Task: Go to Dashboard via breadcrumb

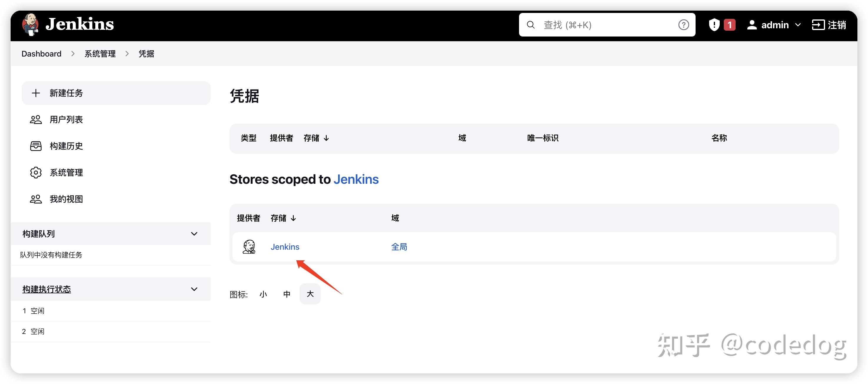Action: [41, 54]
